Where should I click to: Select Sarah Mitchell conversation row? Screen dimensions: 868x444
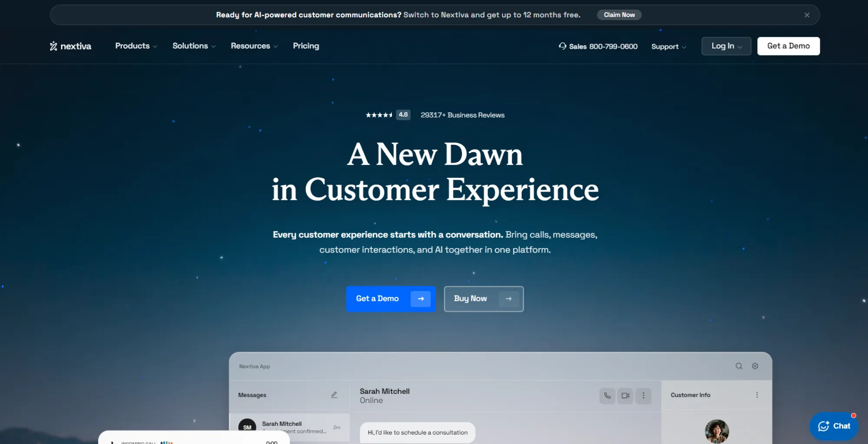[x=289, y=427]
